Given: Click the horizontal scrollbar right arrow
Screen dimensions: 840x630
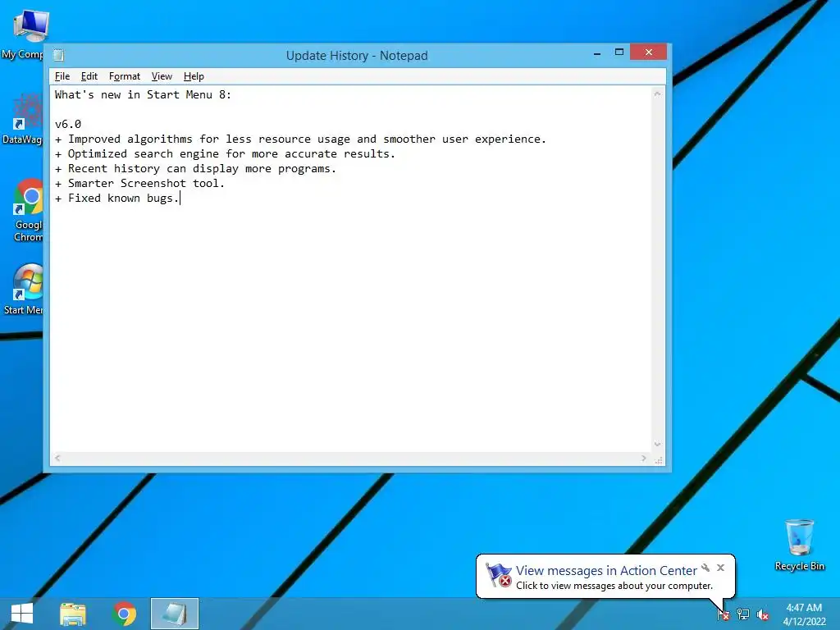Looking at the screenshot, I should pyautogui.click(x=644, y=458).
